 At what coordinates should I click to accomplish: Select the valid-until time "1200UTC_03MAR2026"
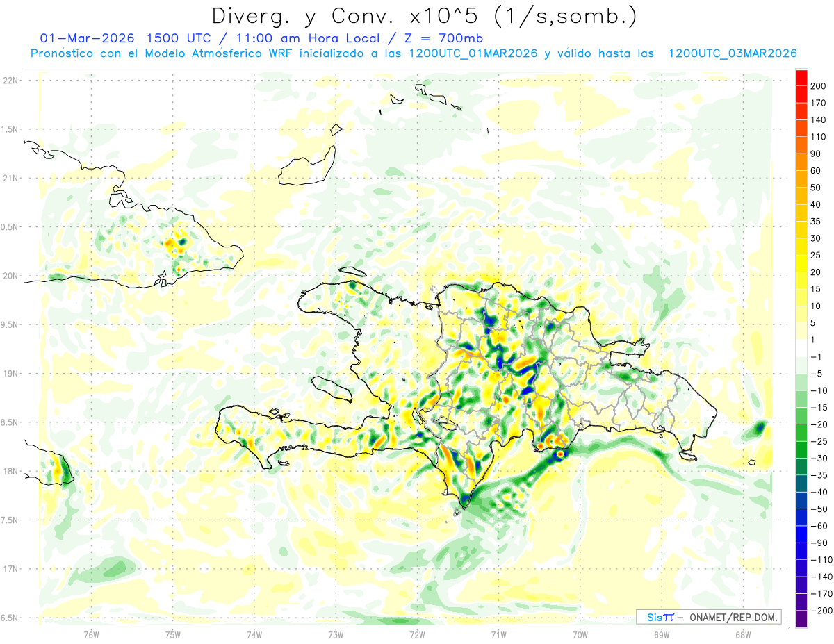click(x=731, y=53)
